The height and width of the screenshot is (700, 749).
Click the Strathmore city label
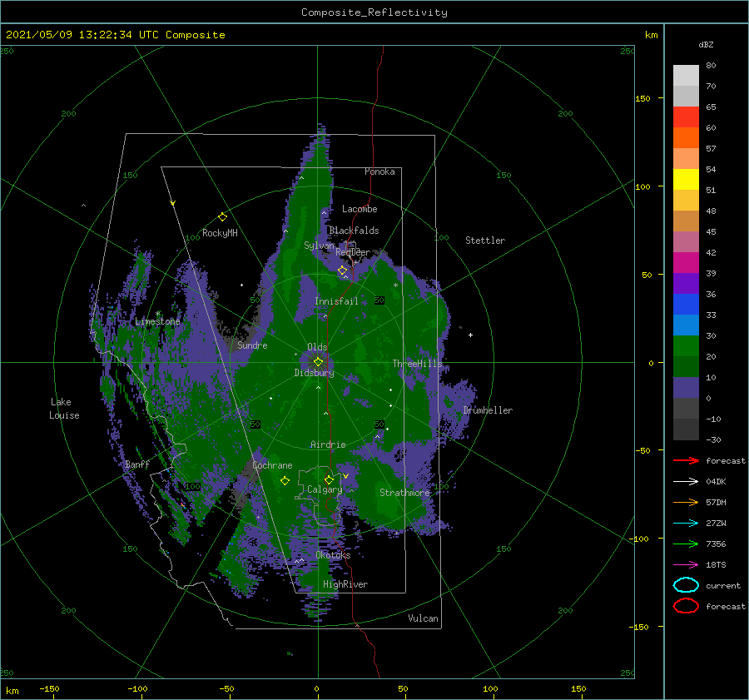pos(404,493)
